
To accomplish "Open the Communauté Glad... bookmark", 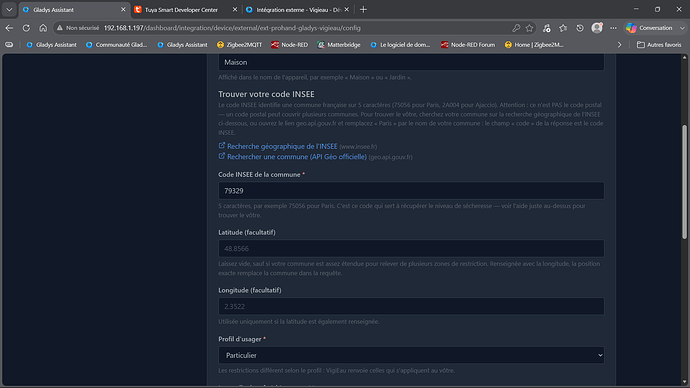I will coord(117,44).
